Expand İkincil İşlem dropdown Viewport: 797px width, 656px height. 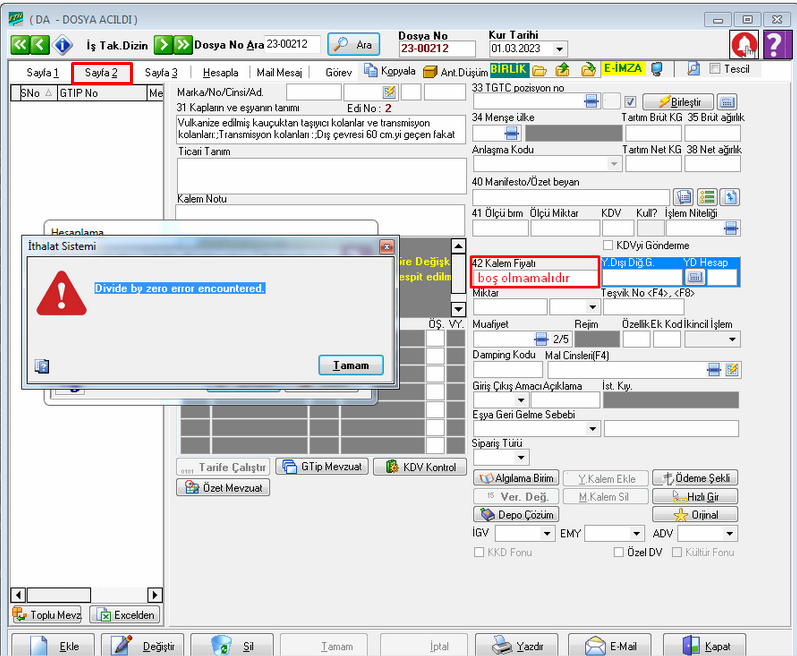(732, 339)
